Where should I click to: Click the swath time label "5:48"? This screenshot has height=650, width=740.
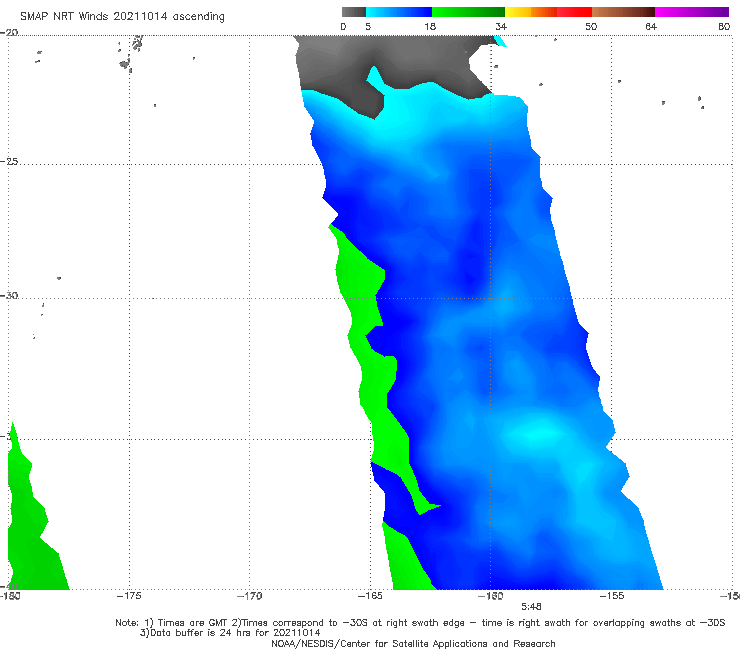[x=531, y=607]
